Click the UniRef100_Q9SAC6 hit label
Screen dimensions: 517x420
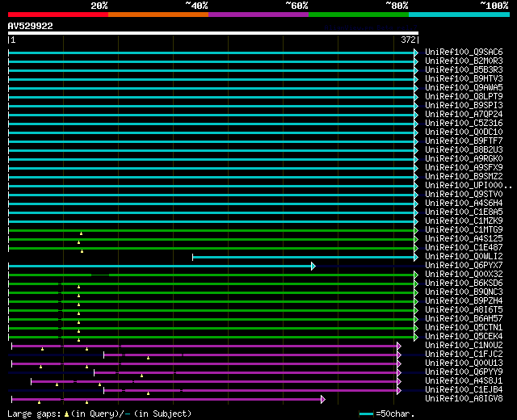(464, 52)
